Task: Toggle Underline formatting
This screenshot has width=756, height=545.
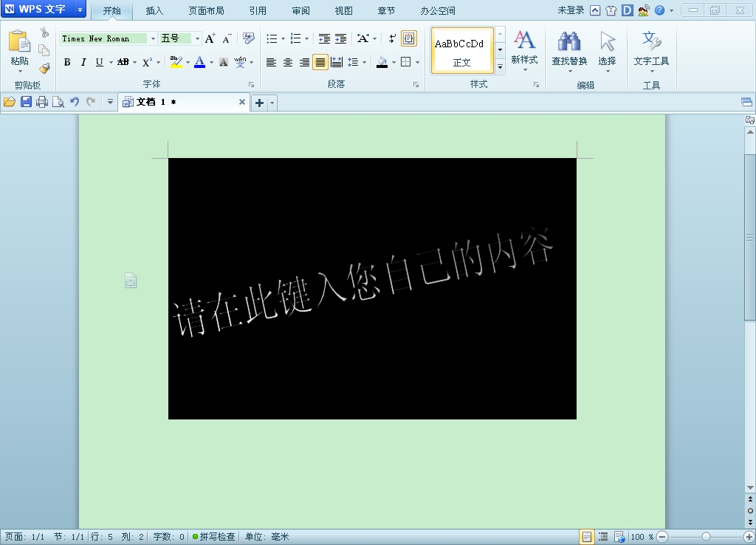Action: (x=100, y=62)
